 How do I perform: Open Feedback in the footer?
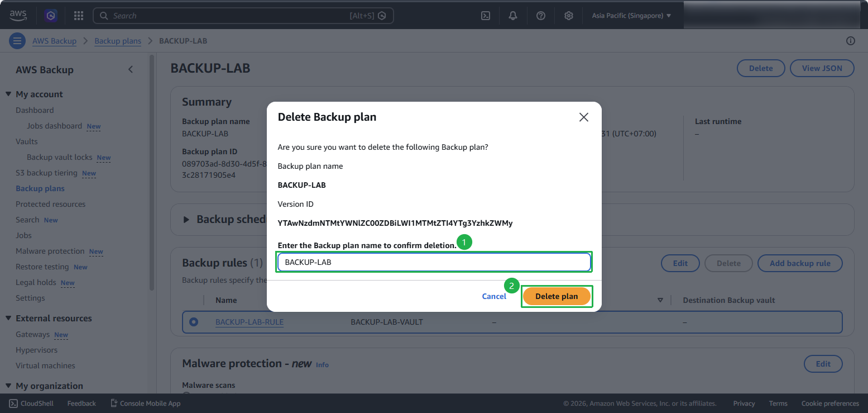[x=81, y=403]
